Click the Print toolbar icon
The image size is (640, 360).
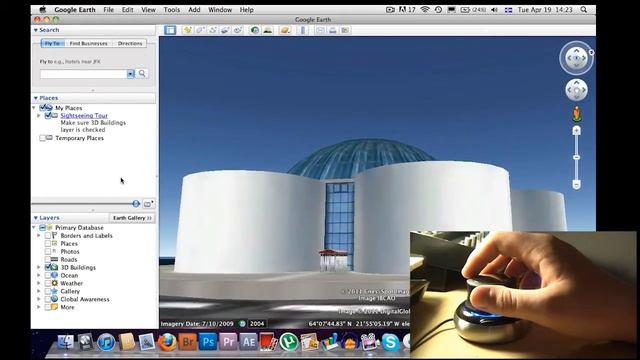[333, 30]
